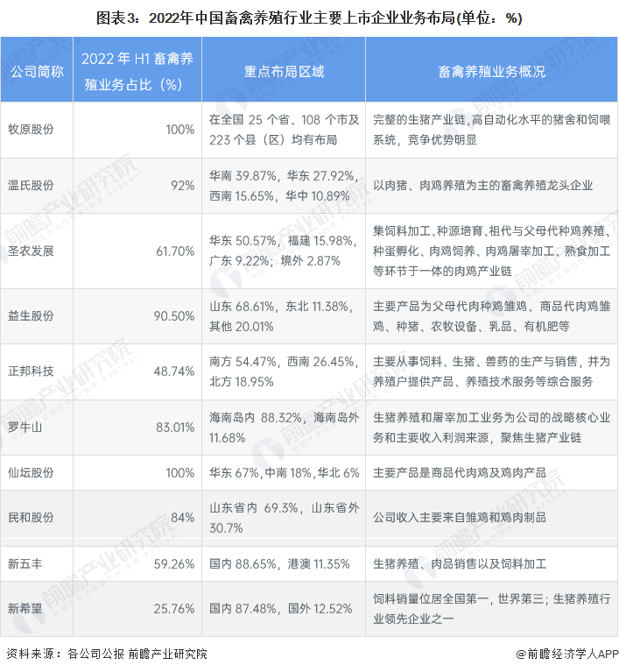Click the 华东67% 中南18% region cell
Screen dimensions: 619x672
(x=284, y=473)
